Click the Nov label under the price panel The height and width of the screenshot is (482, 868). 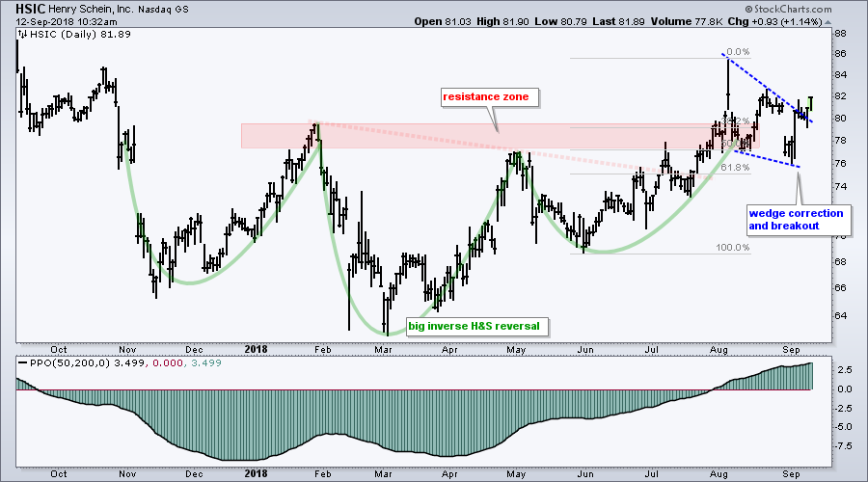click(x=127, y=350)
